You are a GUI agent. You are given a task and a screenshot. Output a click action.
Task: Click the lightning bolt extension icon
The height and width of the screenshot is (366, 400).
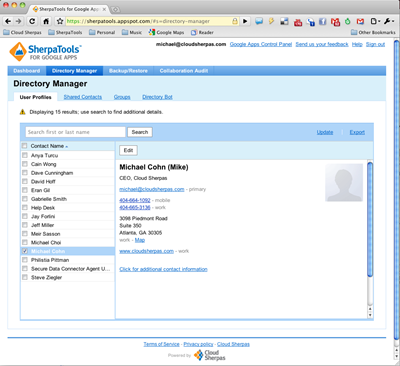271,21
